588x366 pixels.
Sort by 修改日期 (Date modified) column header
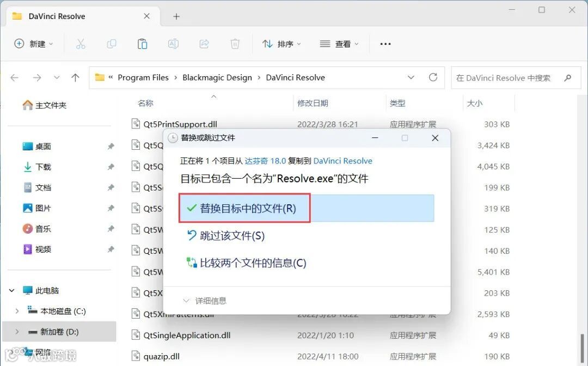tap(313, 103)
